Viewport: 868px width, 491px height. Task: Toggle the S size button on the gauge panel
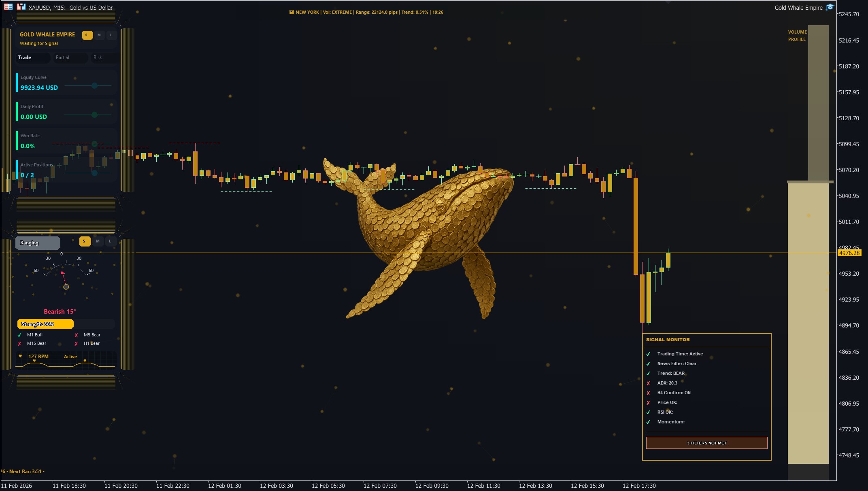click(x=85, y=241)
